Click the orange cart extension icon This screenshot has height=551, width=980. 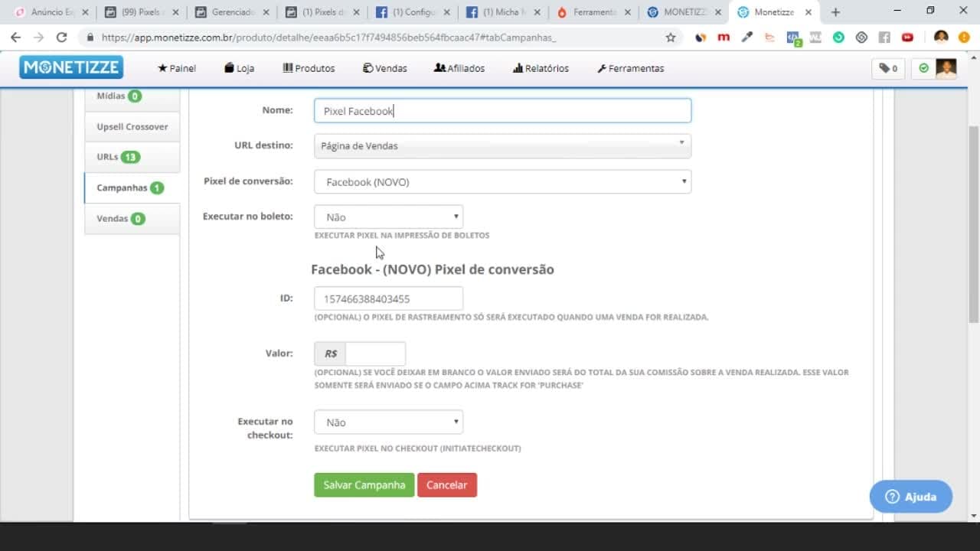(770, 37)
